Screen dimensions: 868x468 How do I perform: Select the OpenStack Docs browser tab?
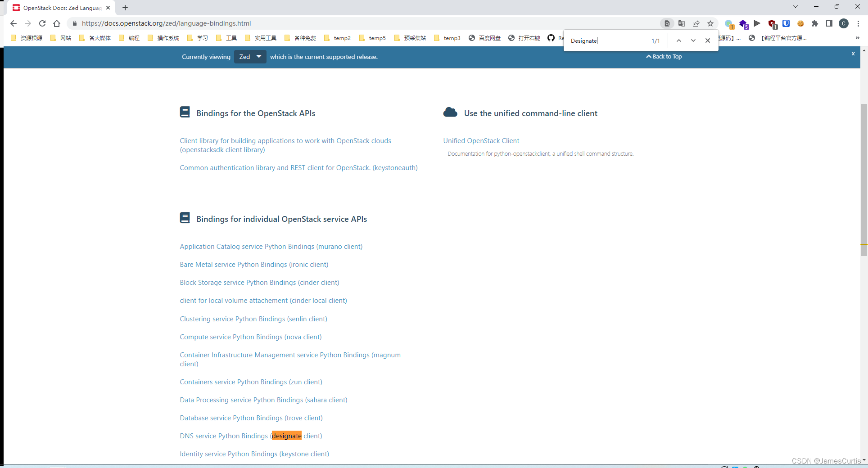point(61,8)
